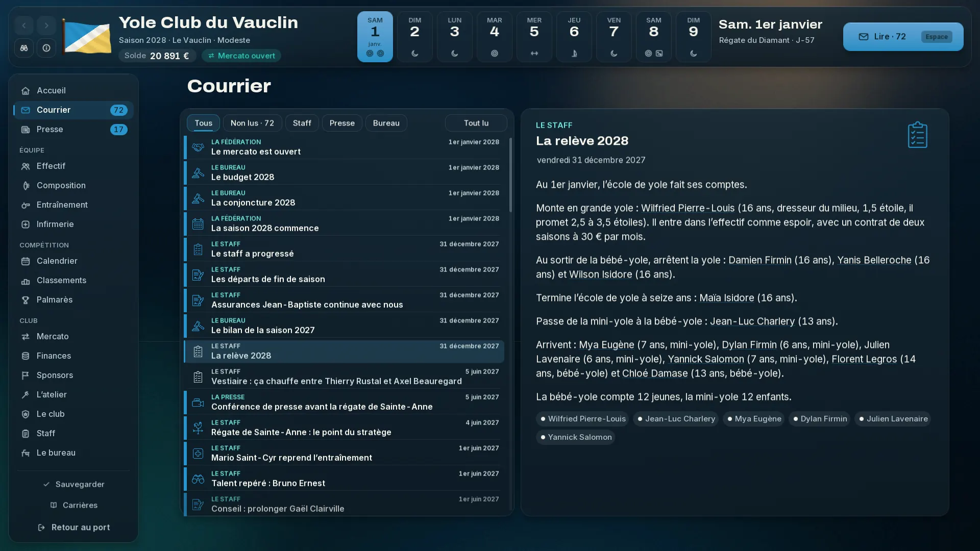Switch to the Bureau mail filter tab
Viewport: 980px width, 551px height.
click(386, 123)
